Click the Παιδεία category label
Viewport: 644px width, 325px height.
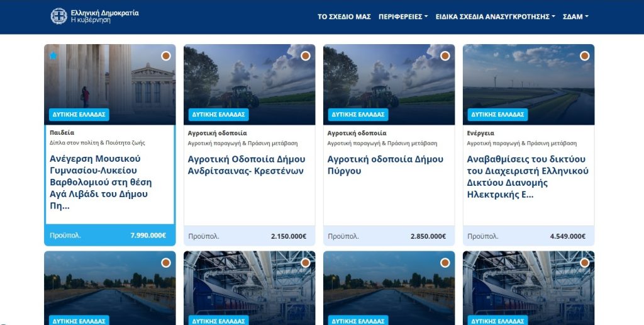62,133
